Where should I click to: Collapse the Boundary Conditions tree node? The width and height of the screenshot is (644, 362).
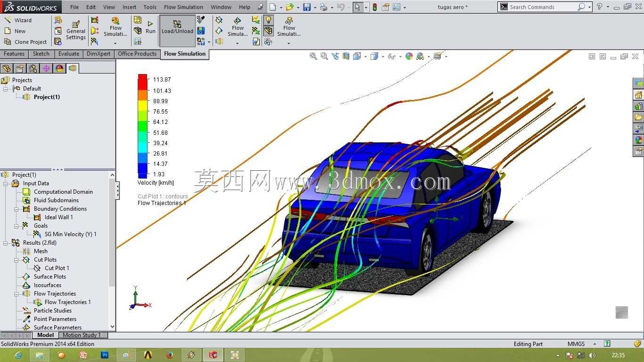pyautogui.click(x=17, y=209)
